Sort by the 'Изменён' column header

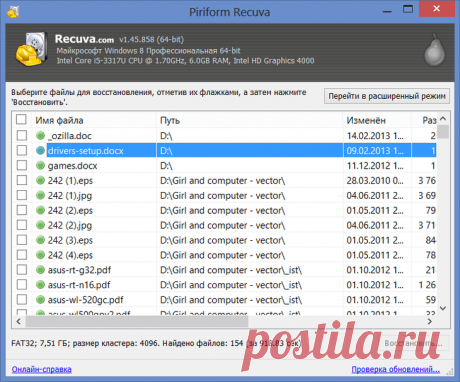tap(377, 120)
